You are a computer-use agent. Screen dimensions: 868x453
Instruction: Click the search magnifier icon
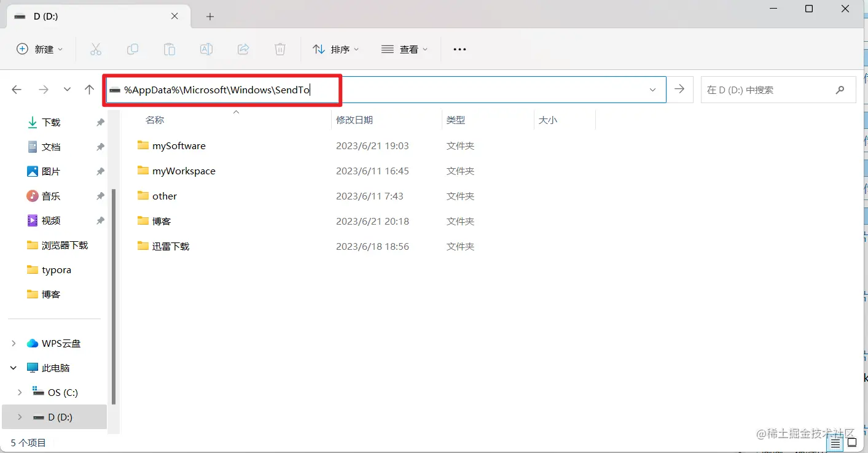tap(840, 90)
